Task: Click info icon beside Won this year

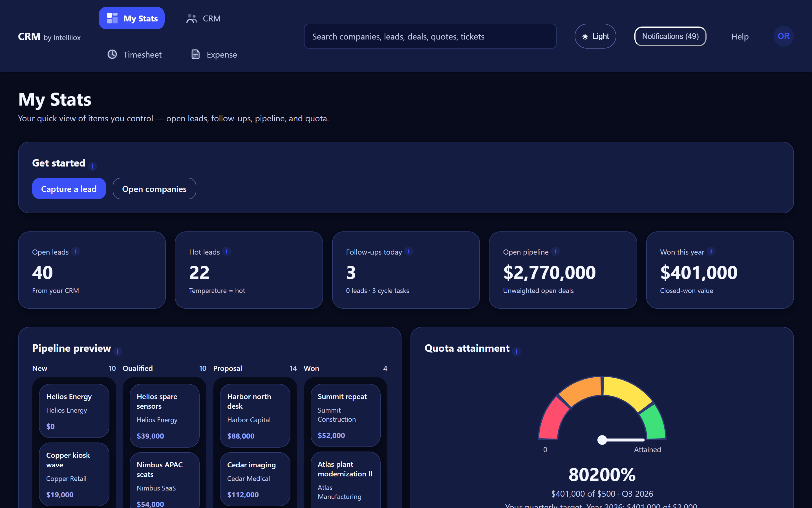Action: 711,251
